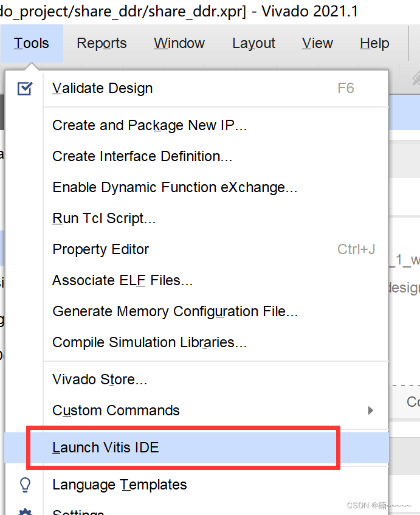Image resolution: width=420 pixels, height=515 pixels.
Task: Open Language Templates entry
Action: 196,485
